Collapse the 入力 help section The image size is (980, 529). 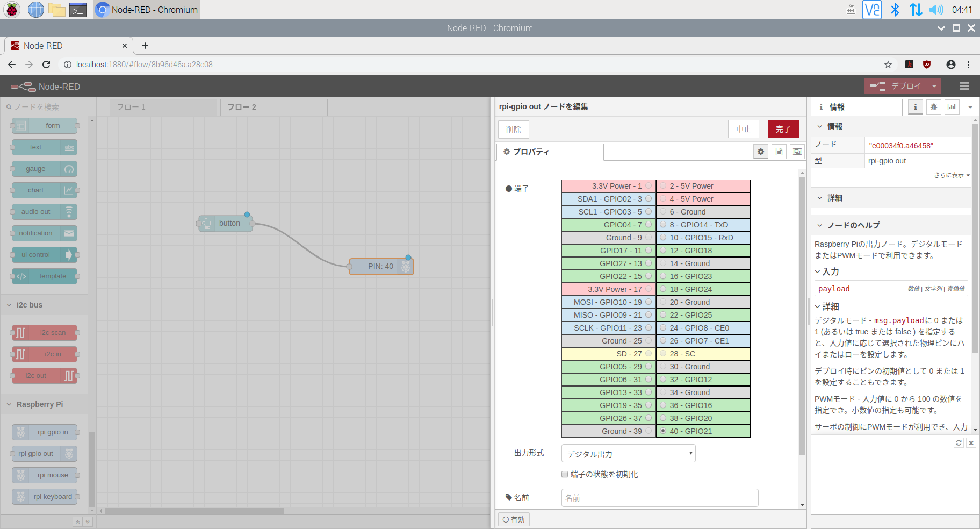coord(827,272)
